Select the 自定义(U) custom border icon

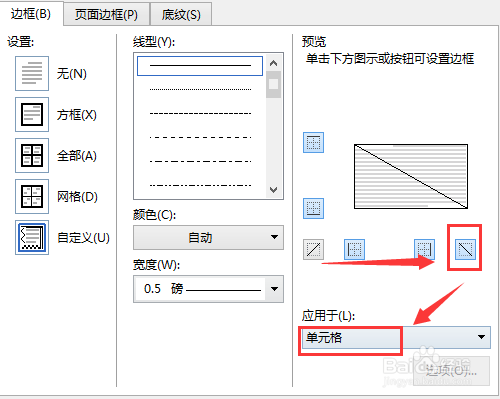click(32, 237)
